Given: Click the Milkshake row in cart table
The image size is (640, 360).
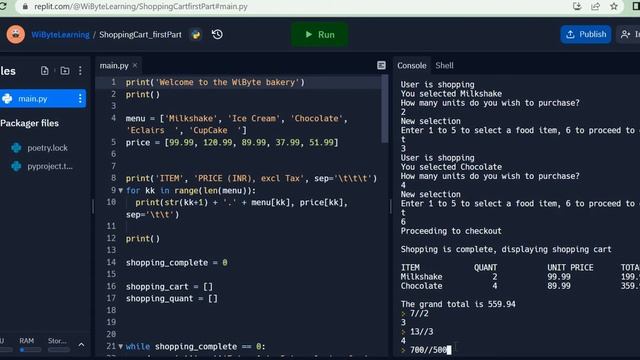Looking at the screenshot, I should [x=520, y=277].
